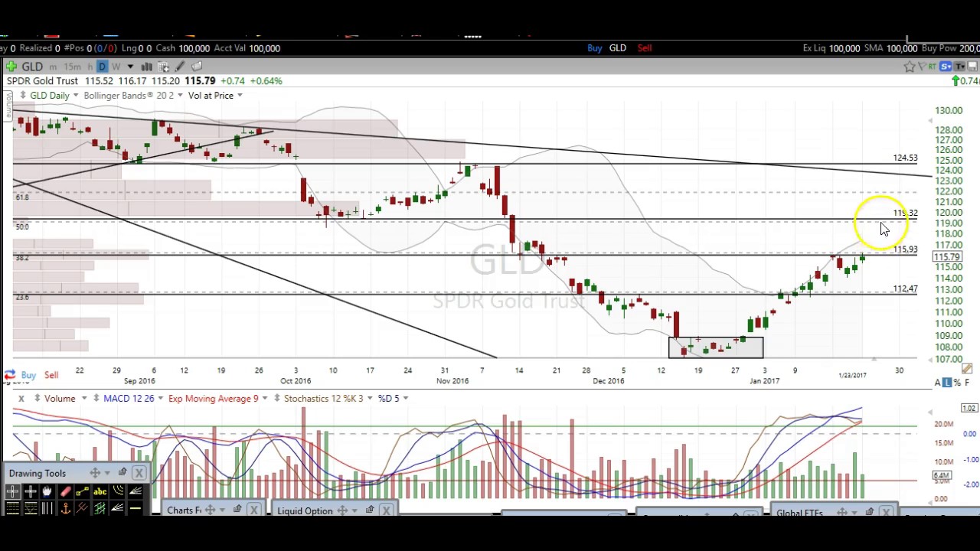Open the Vol at Price dropdown
Viewport: 980px width, 551px height.
tap(240, 96)
